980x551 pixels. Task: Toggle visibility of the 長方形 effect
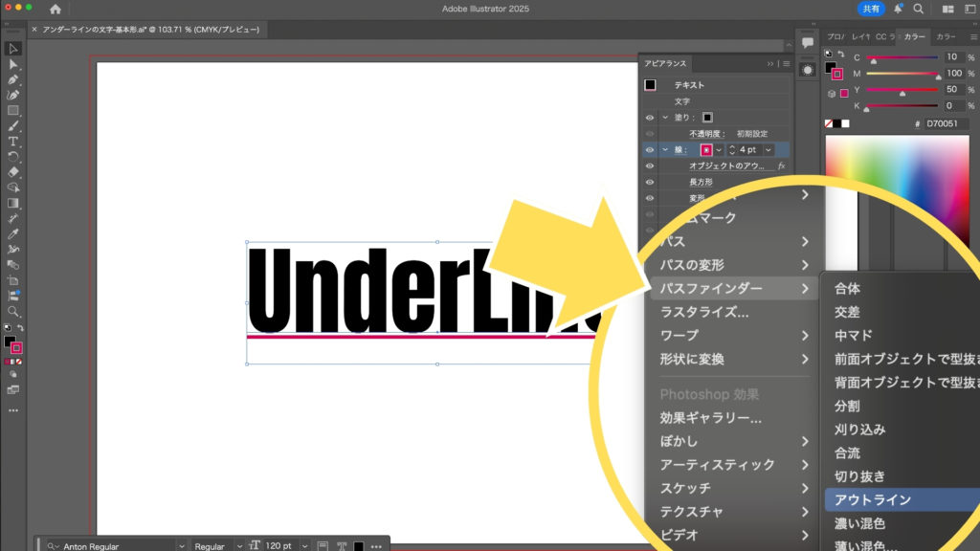[650, 182]
